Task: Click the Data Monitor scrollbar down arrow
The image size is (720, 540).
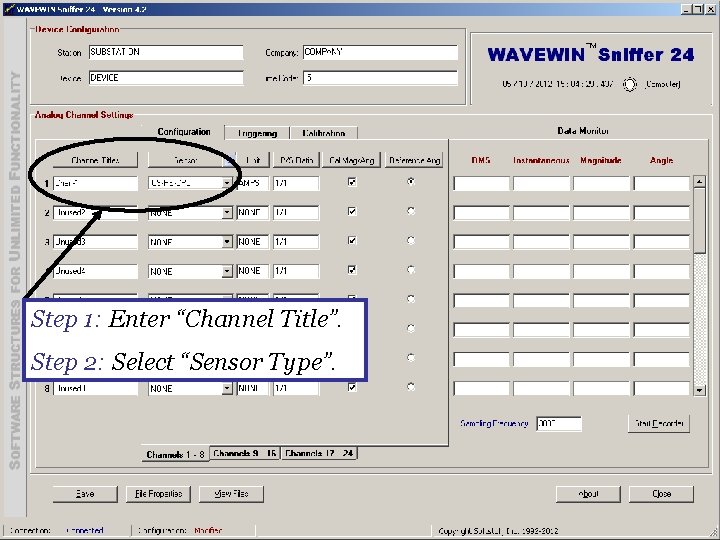Action: [699, 390]
